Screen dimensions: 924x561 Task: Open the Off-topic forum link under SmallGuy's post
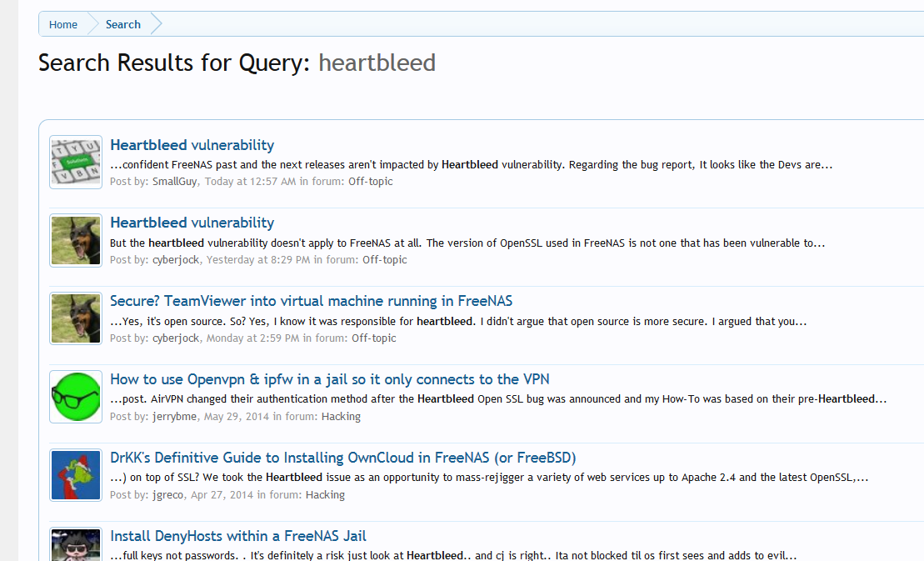tap(370, 182)
